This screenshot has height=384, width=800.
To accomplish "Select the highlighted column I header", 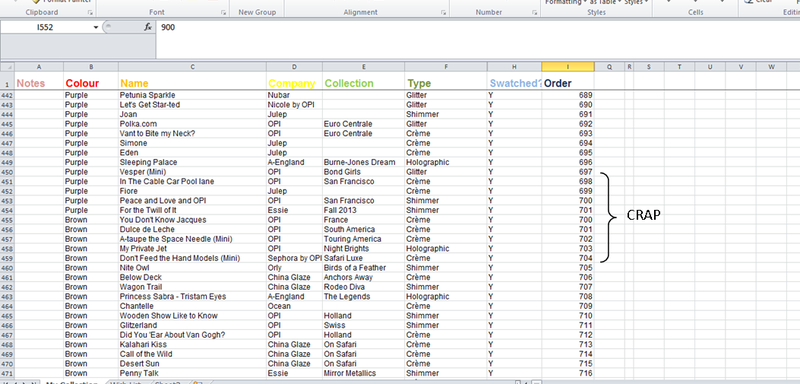I will point(568,67).
